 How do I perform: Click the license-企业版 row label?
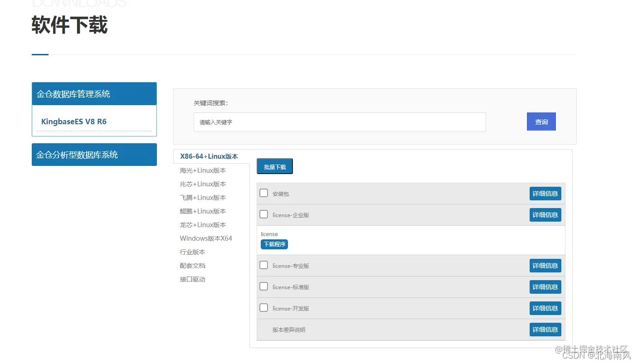[x=291, y=215]
